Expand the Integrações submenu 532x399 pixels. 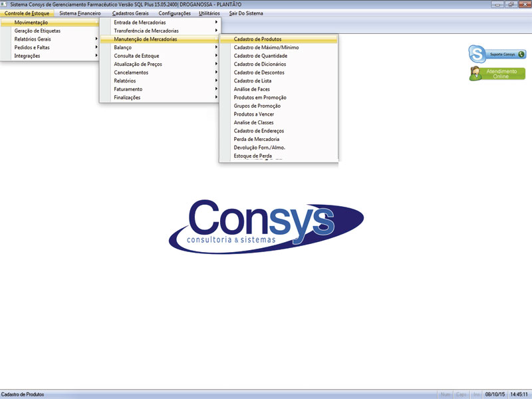49,56
